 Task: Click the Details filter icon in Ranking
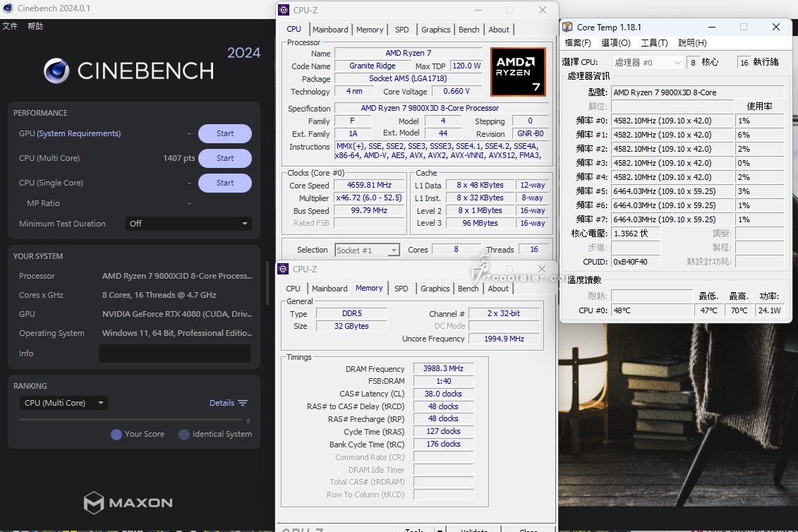pos(243,403)
